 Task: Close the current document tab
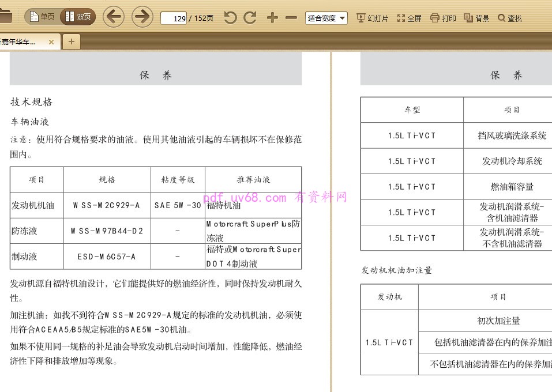[x=51, y=42]
